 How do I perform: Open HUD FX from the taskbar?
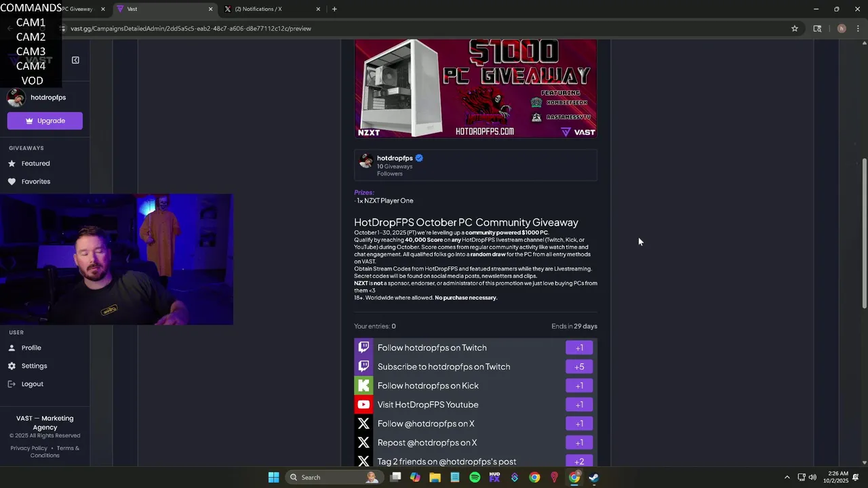[x=494, y=477]
